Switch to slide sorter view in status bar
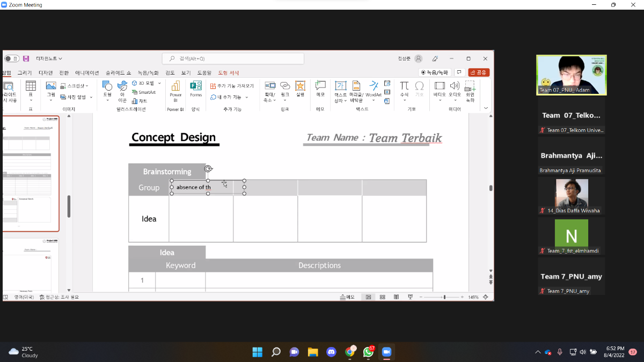This screenshot has width=644, height=362. point(382,297)
